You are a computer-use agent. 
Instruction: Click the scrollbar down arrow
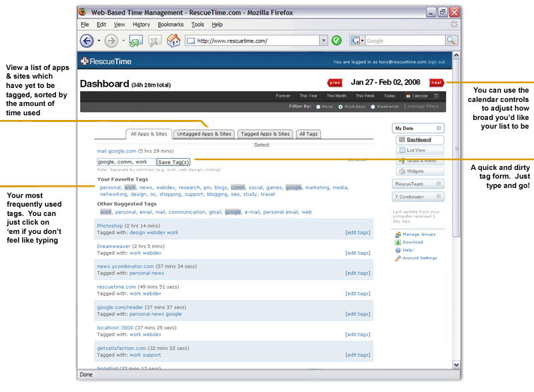coord(457,365)
